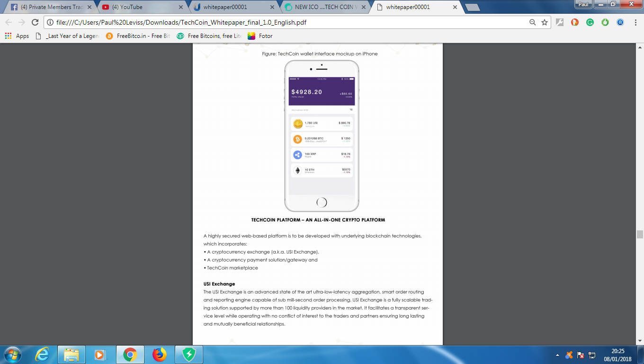The image size is (644, 364).
Task: Close the NEW ICO TECH COIN tab
Action: point(364,7)
